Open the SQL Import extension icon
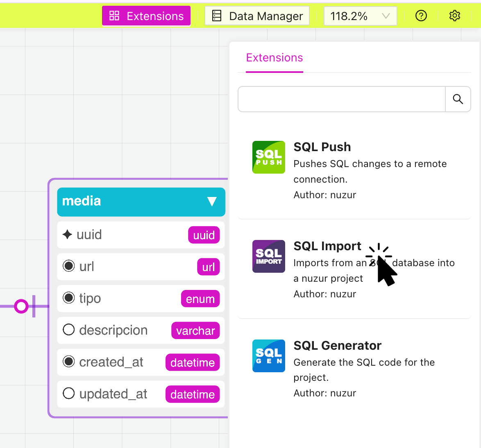 [269, 256]
